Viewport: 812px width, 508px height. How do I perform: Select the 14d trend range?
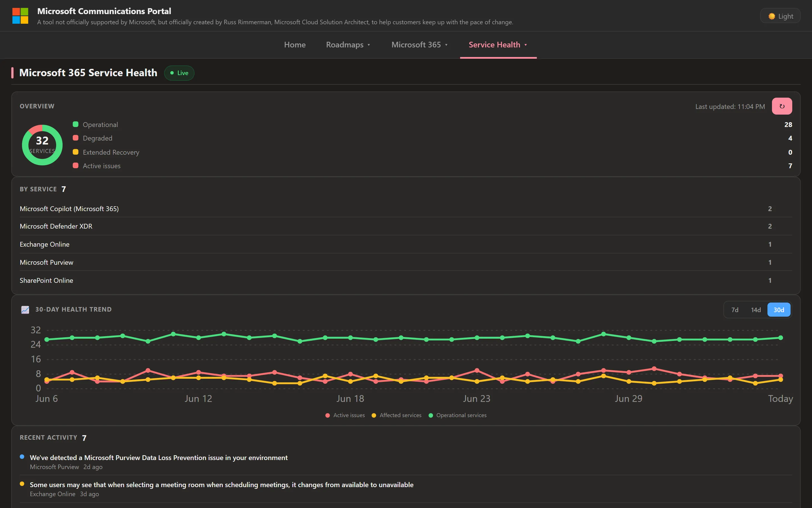pyautogui.click(x=756, y=310)
